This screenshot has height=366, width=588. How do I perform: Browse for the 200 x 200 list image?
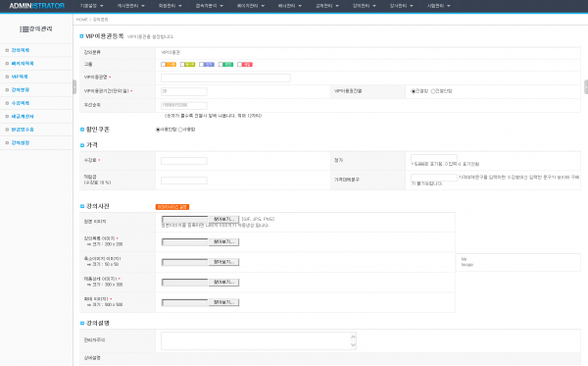click(223, 242)
